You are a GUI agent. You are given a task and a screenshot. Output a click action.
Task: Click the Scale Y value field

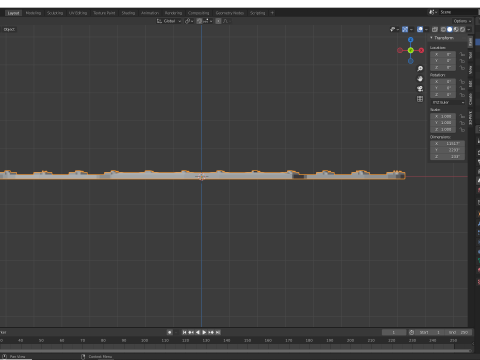click(443, 123)
